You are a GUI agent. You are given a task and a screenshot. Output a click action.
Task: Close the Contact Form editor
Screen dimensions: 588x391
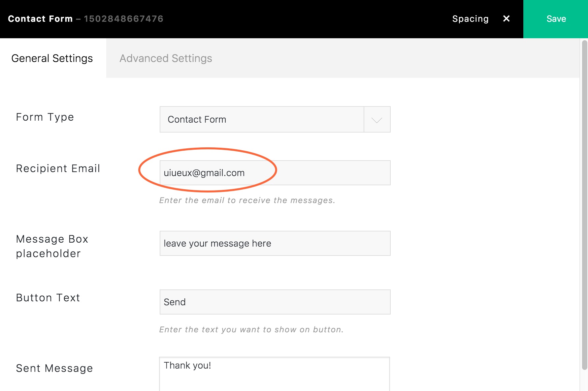coord(506,18)
